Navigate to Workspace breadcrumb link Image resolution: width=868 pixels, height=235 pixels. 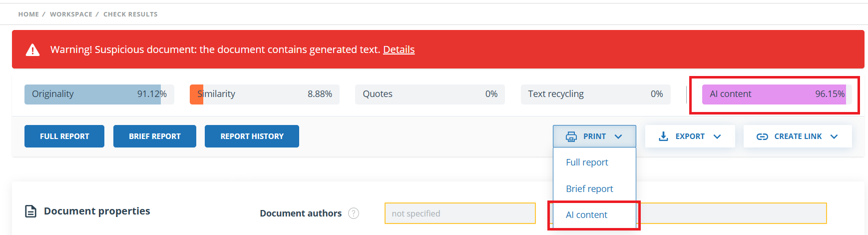71,14
